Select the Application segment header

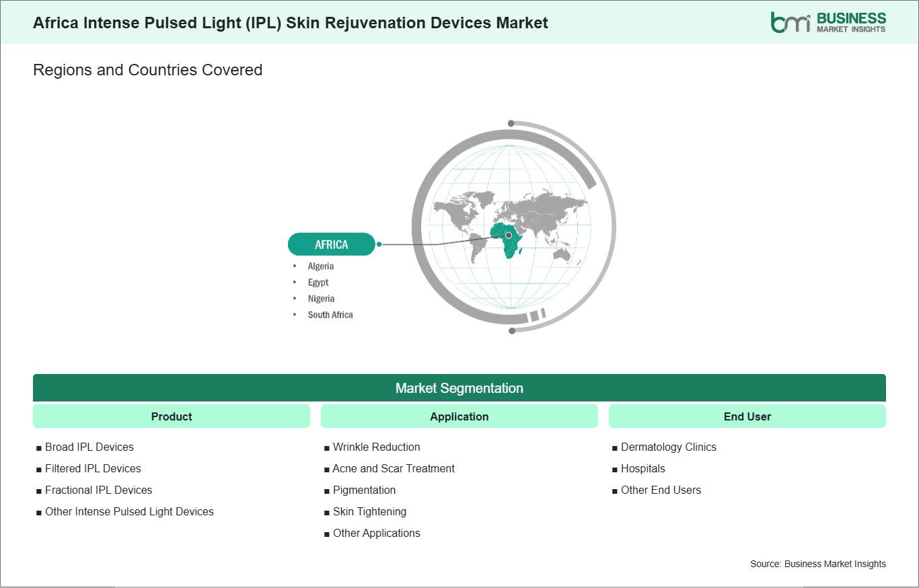[459, 416]
